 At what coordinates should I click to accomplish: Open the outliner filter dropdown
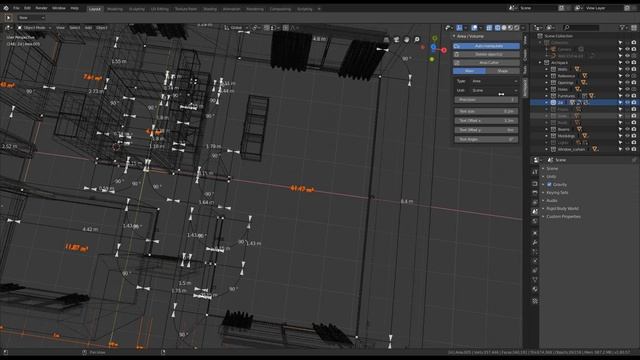[623, 27]
